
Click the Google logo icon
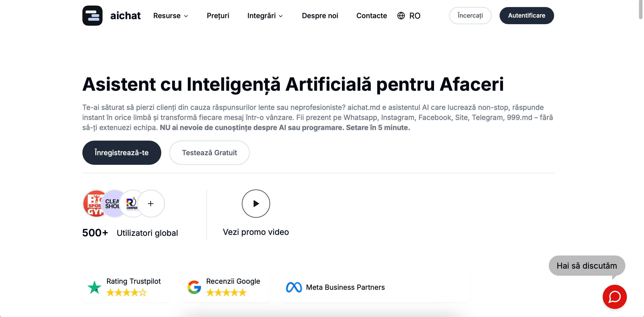click(194, 287)
